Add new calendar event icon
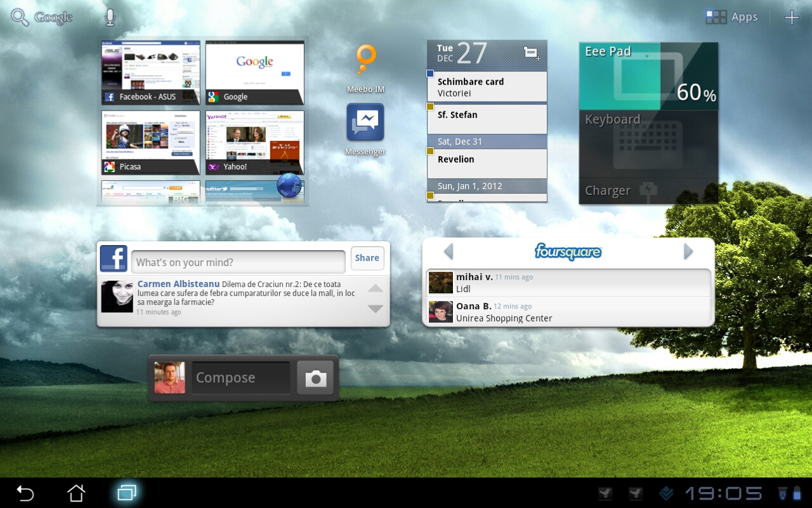812x508 pixels. [532, 54]
